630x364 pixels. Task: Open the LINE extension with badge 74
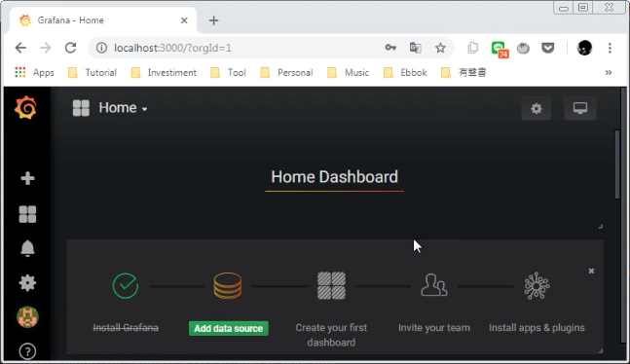tap(500, 49)
